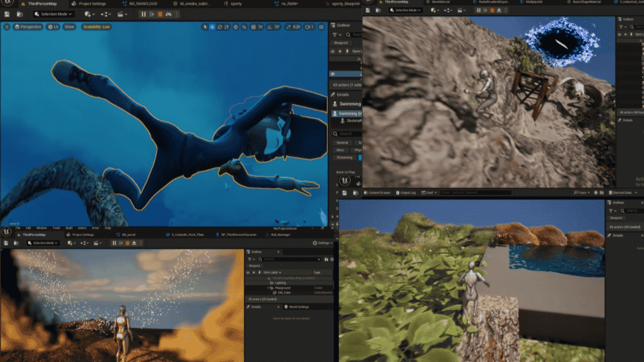This screenshot has height=362, width=644.
Task: Toggle the star favorites column in top-left Outliner
Action: (x=340, y=51)
